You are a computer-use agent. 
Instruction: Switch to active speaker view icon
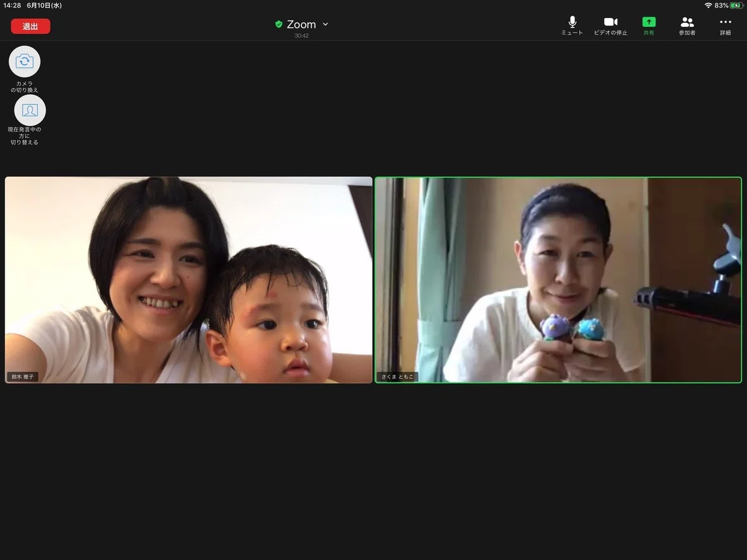(30, 110)
